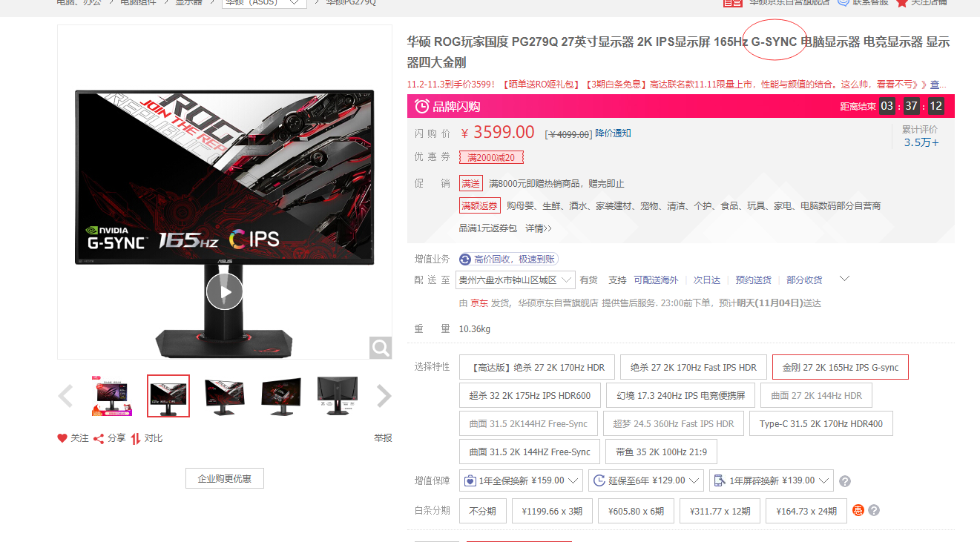Open 企业购更优惠 button
The height and width of the screenshot is (542, 980).
coord(225,478)
